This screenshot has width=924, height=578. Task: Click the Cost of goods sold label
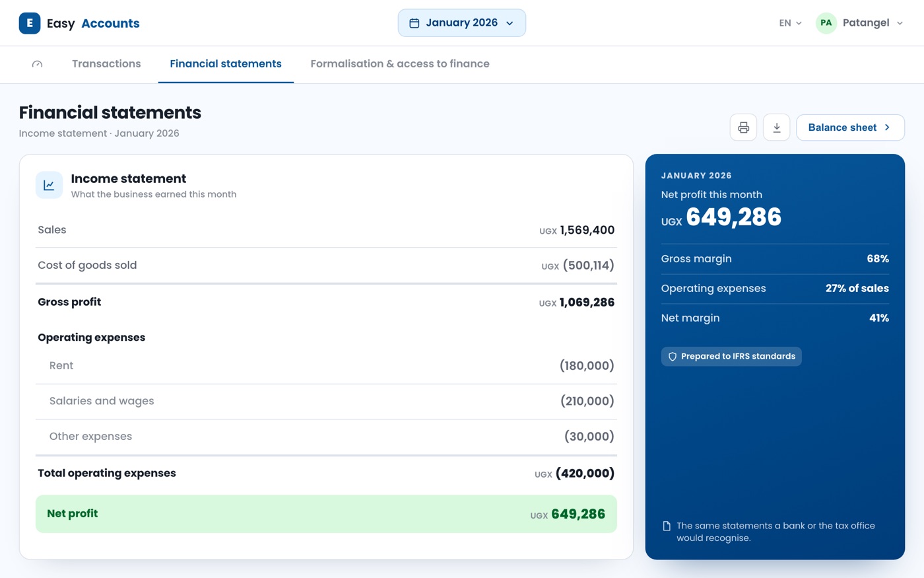87,266
